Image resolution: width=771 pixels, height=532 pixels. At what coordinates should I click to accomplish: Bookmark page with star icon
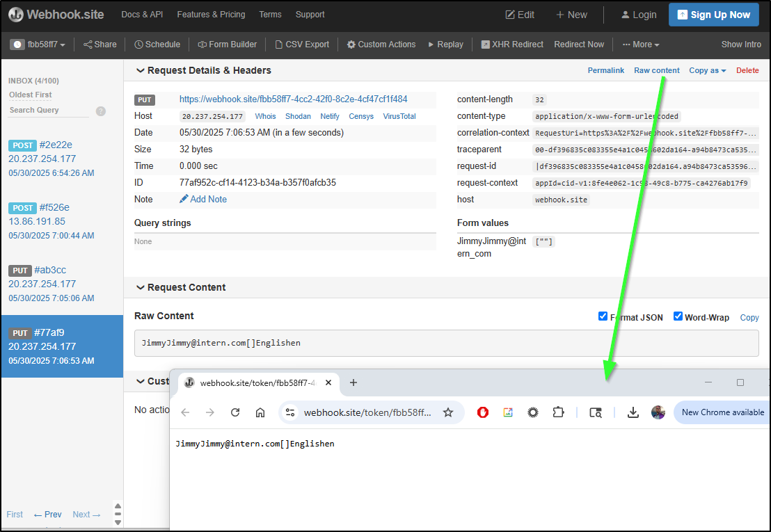point(448,412)
